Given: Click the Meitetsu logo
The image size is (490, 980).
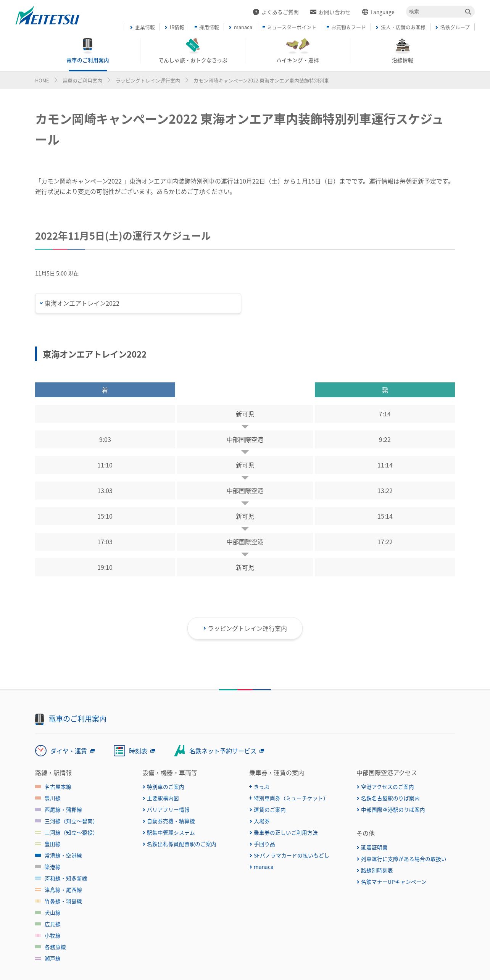Looking at the screenshot, I should (x=47, y=16).
